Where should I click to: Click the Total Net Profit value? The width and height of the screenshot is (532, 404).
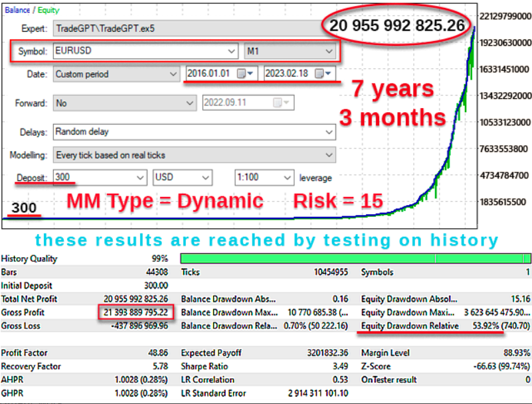pos(135,299)
